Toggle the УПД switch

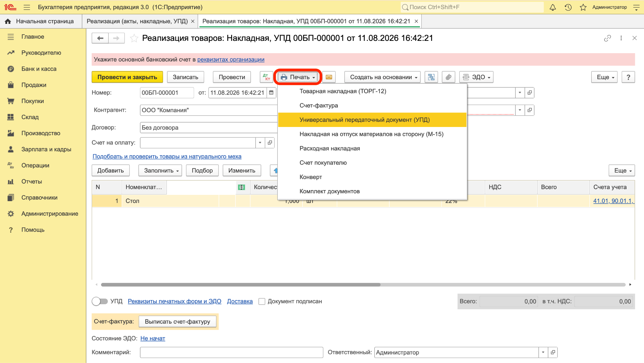(99, 301)
